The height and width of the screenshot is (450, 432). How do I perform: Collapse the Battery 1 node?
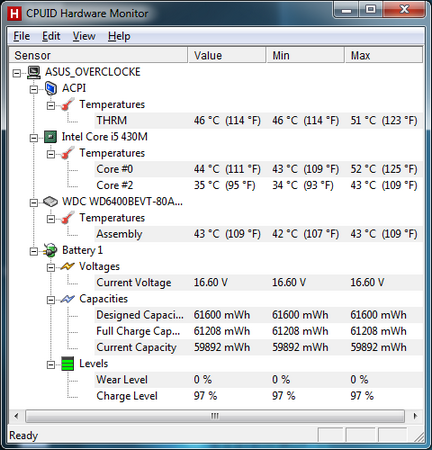[x=34, y=251]
